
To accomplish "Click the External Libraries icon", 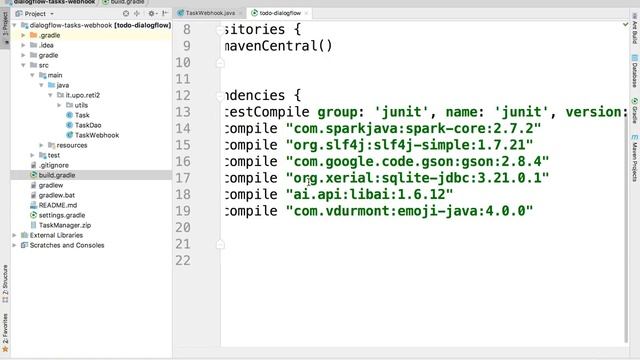I will (x=24, y=235).
